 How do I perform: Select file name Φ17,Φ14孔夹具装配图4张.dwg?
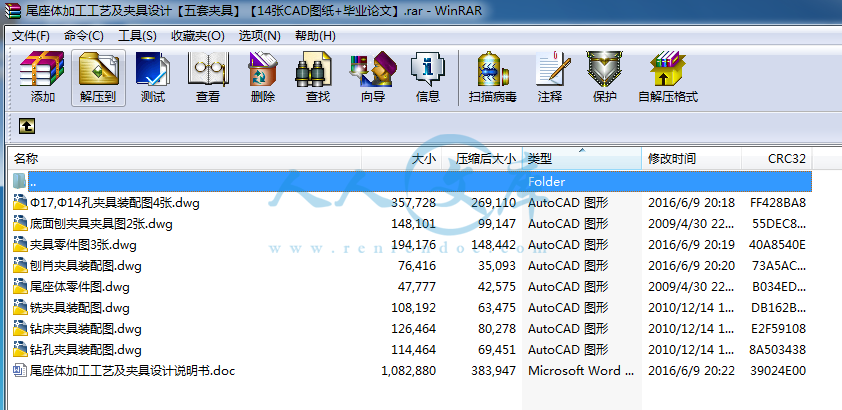tap(115, 203)
